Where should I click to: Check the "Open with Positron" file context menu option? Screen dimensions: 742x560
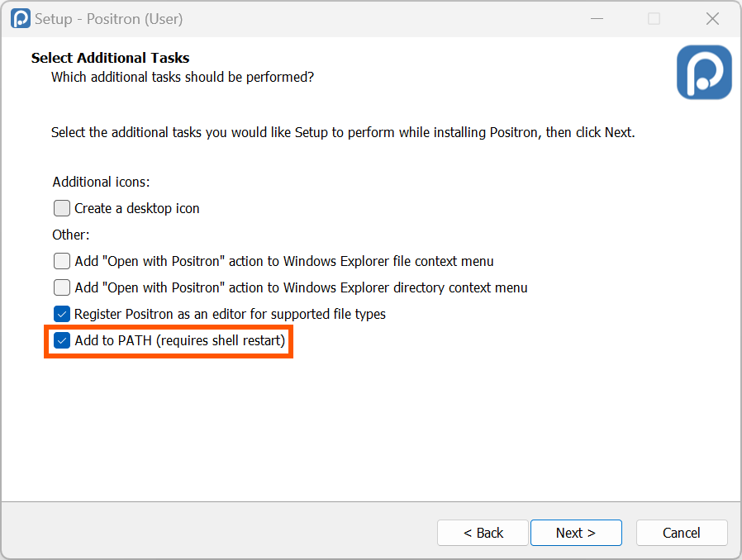point(61,260)
